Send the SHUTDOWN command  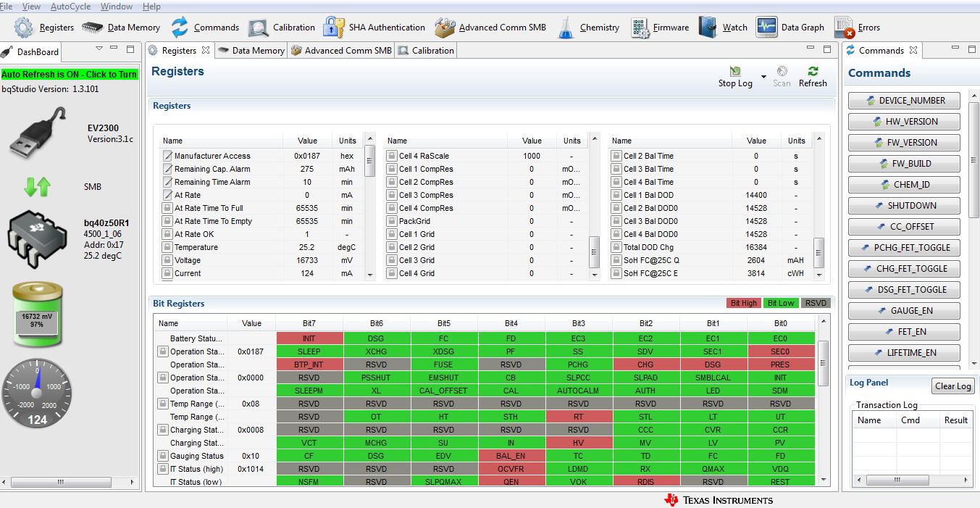904,206
